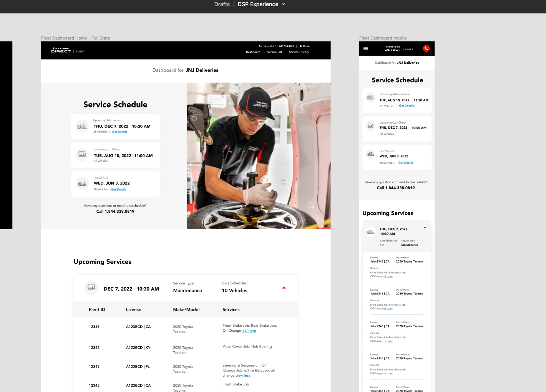Click the phone icon beside Need Help?
The width and height of the screenshot is (546, 392).
pos(261,46)
